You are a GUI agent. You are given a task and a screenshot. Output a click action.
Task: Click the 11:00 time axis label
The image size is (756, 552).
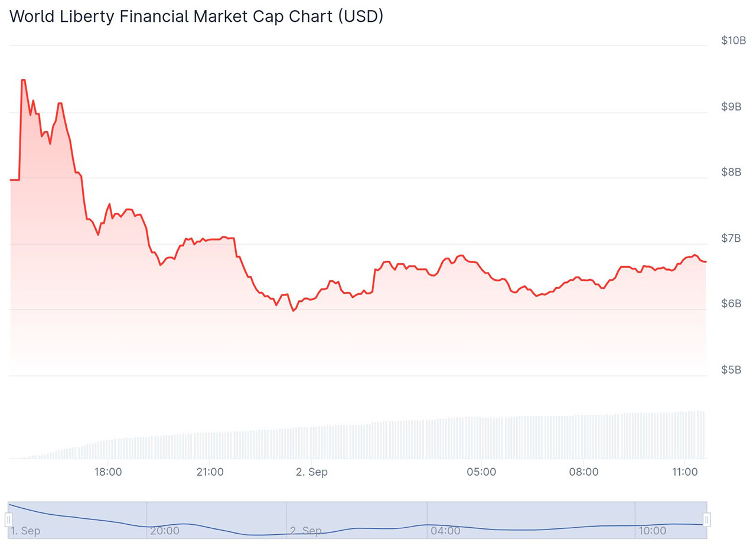click(x=684, y=472)
